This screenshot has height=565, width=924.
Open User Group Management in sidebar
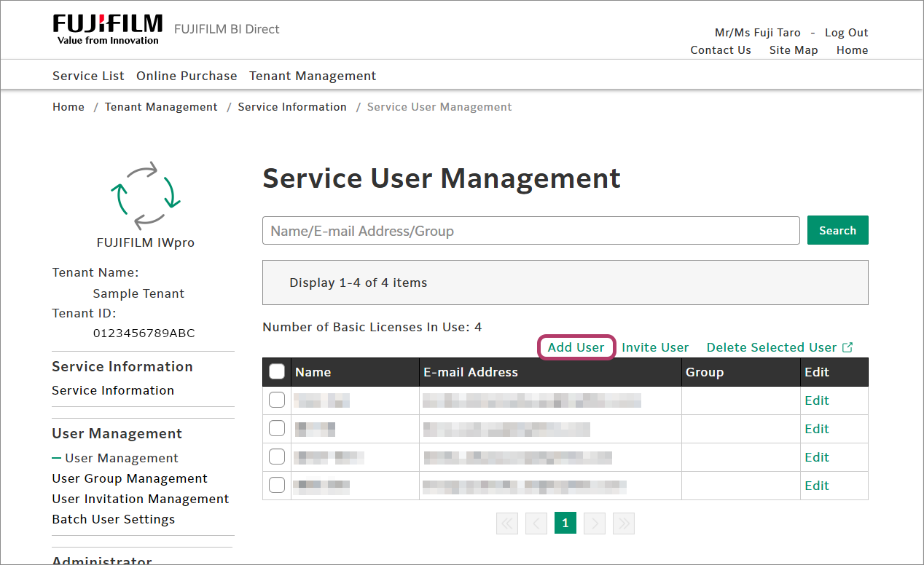tap(130, 478)
